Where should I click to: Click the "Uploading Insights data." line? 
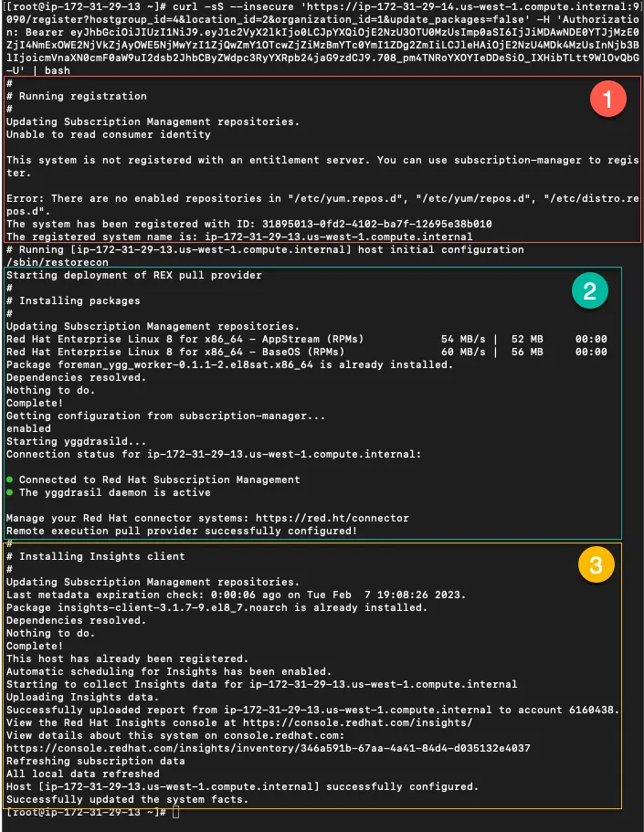coord(83,697)
